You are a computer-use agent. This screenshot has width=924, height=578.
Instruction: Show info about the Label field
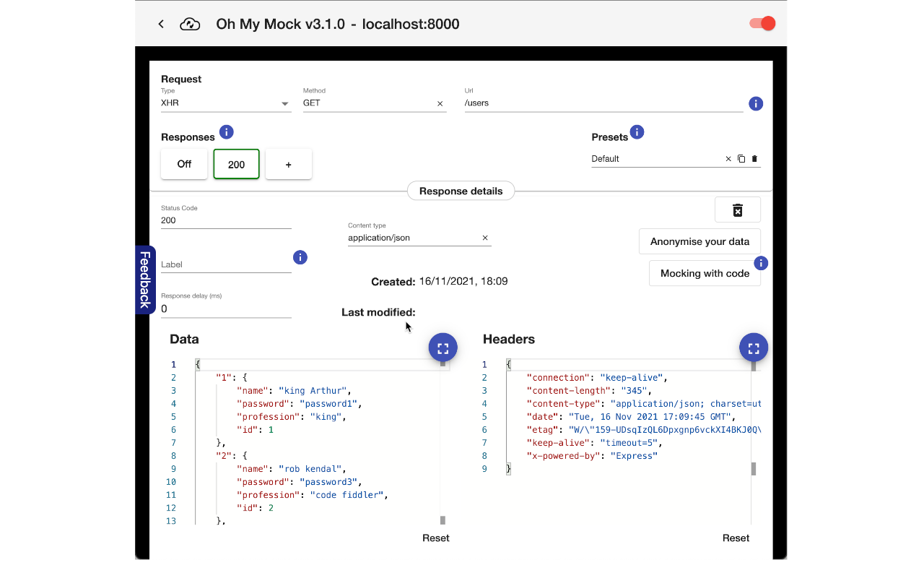[300, 257]
